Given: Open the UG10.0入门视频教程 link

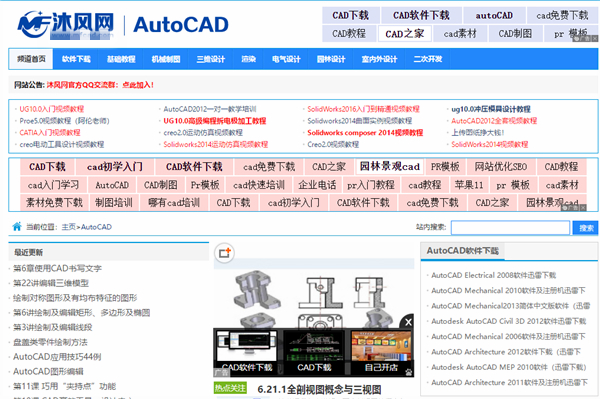Looking at the screenshot, I should [52, 109].
